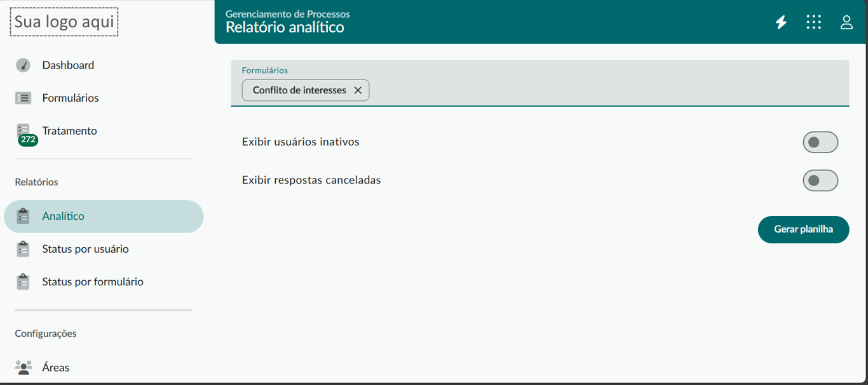Click the Exibir respostas canceladas label
868x385 pixels.
pos(311,180)
